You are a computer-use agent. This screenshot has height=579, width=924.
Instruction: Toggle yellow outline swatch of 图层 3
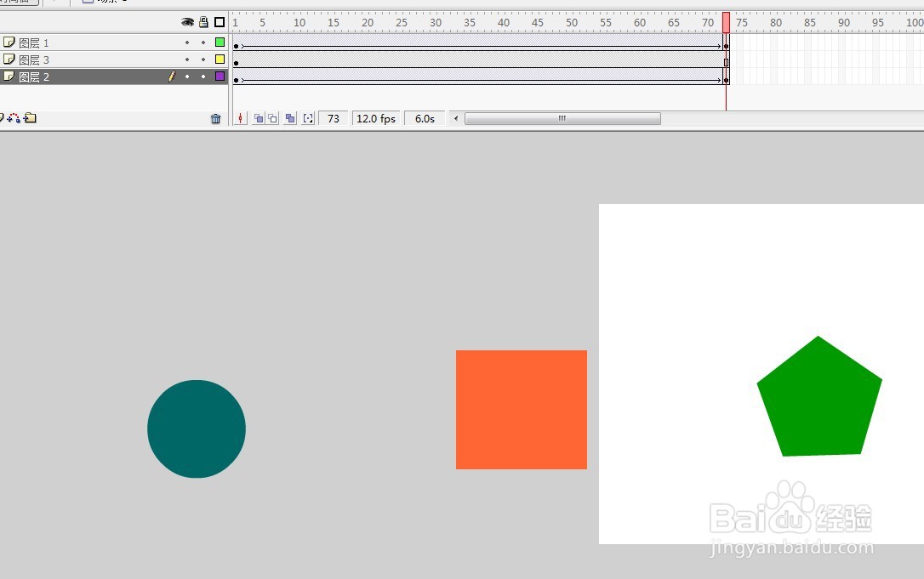pos(220,60)
